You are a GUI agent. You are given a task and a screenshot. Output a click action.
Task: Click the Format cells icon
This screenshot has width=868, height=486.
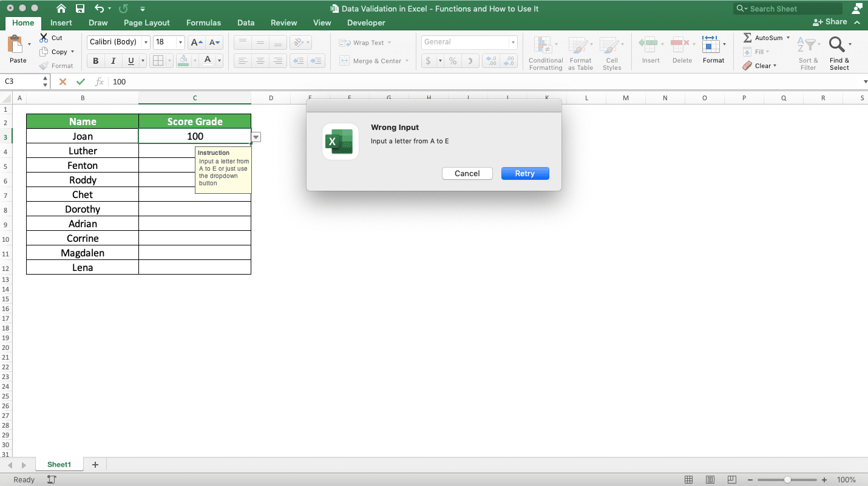pos(710,44)
